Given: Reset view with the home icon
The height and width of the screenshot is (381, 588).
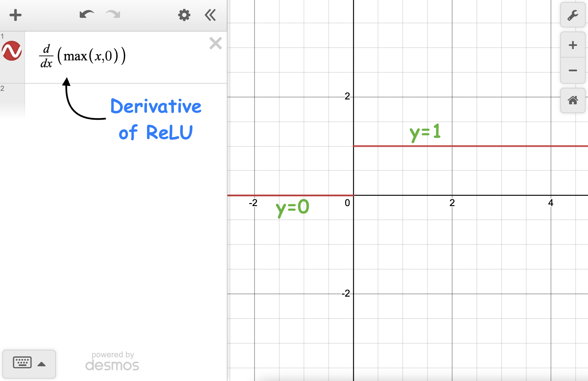Looking at the screenshot, I should 572,100.
